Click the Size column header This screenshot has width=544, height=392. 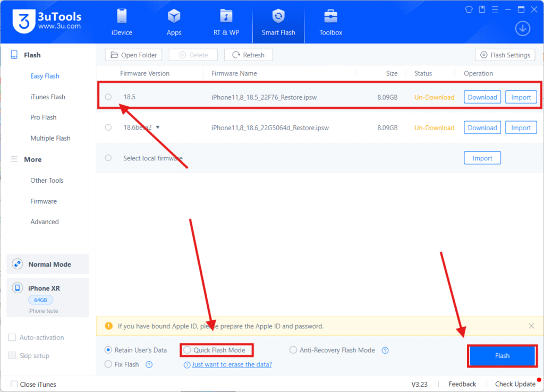392,73
